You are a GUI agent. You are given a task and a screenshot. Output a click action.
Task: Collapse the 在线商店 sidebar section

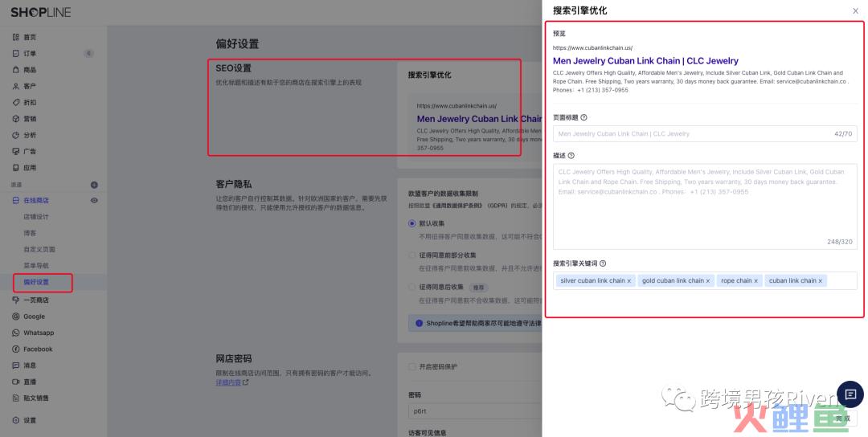coord(36,200)
